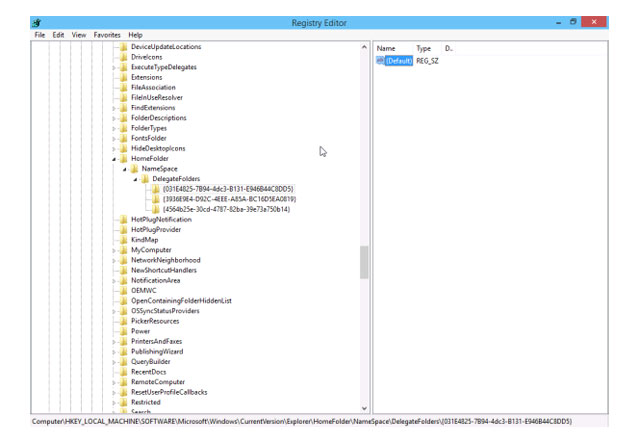Select the (Default) value entry
The width and height of the screenshot is (640, 443).
[x=399, y=61]
